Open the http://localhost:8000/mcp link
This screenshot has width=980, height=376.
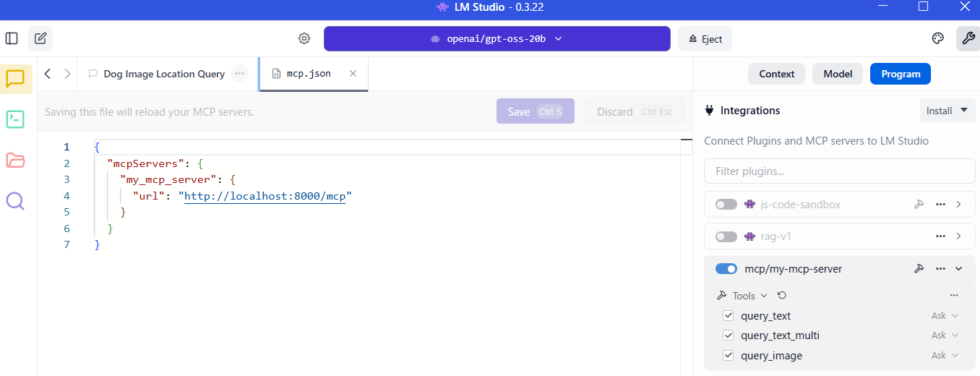[x=265, y=196]
